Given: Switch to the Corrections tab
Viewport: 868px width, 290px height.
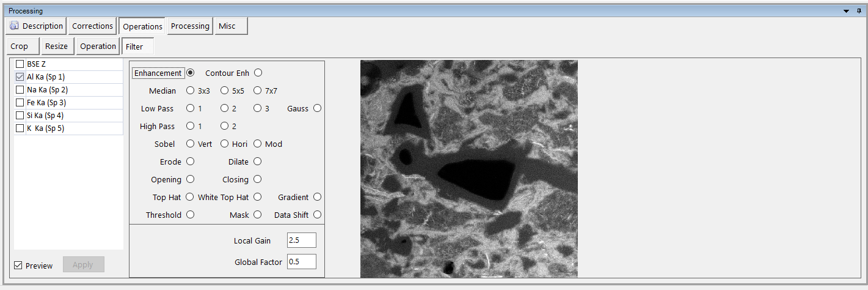Looking at the screenshot, I should 92,26.
